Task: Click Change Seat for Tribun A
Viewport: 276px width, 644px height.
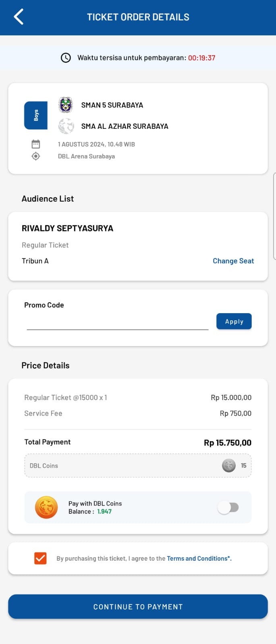Action: click(x=233, y=261)
